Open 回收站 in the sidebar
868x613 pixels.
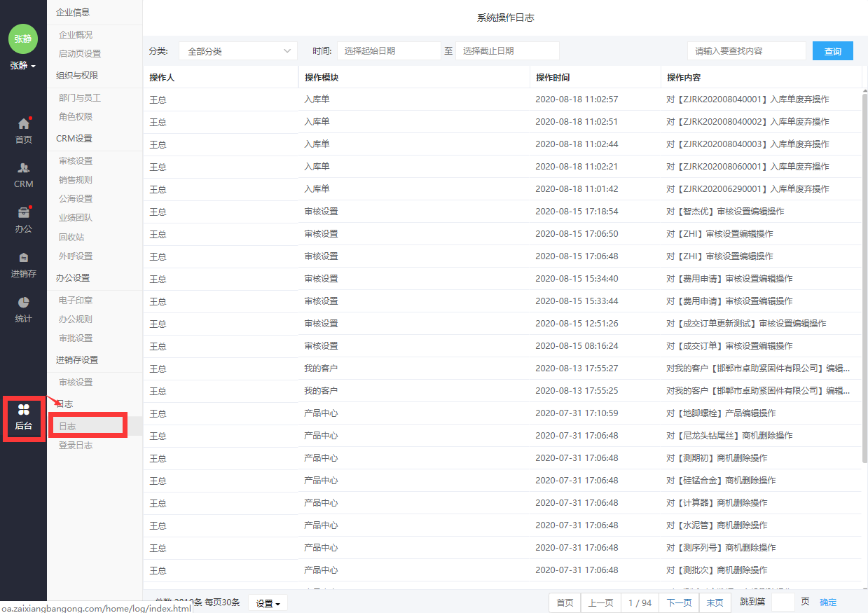coord(71,237)
